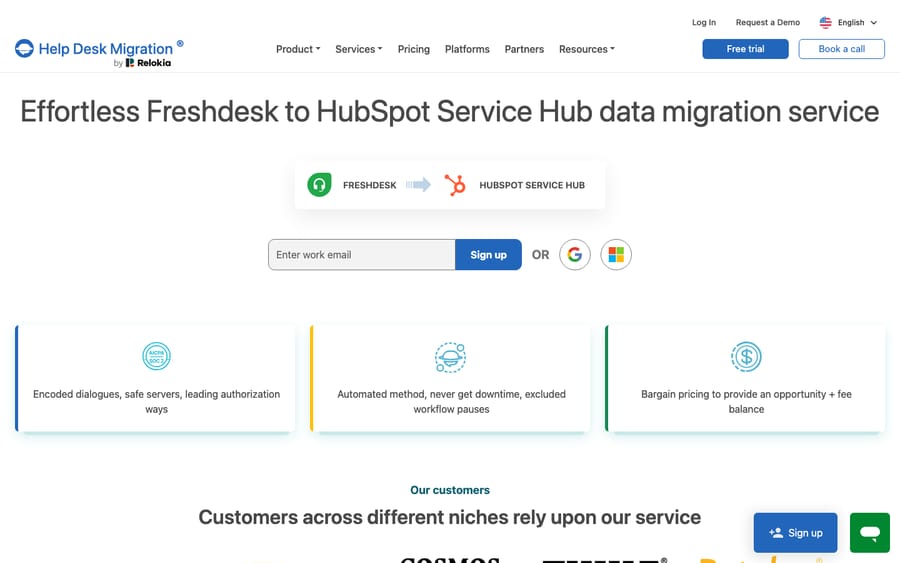Click the Help Desk Migration logo

[99, 49]
